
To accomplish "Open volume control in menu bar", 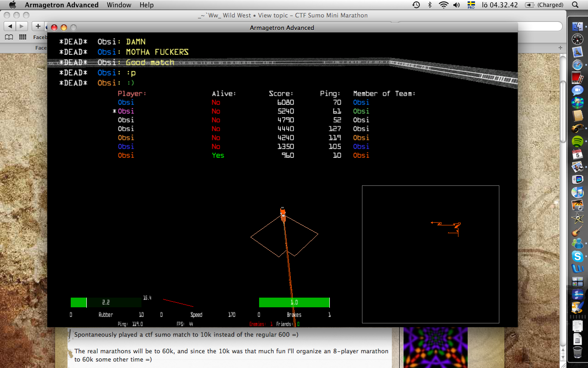I will pyautogui.click(x=457, y=5).
